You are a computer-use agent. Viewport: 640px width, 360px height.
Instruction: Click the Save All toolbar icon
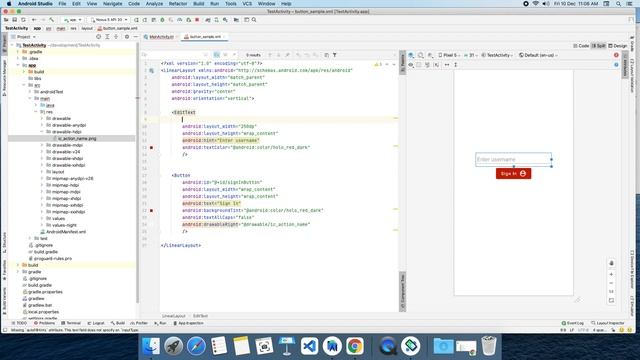pos(15,20)
